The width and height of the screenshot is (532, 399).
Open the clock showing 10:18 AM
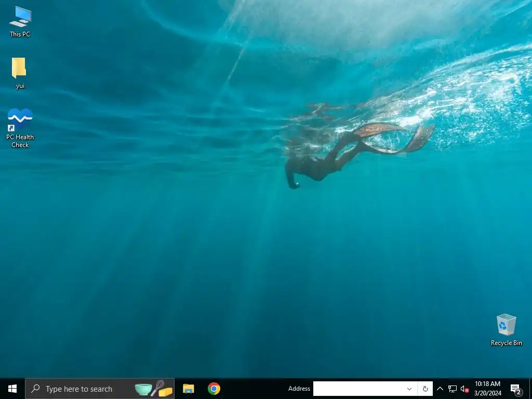[487, 389]
